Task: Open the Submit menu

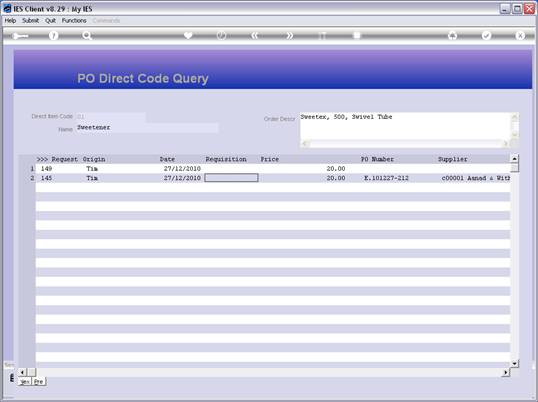Action: [x=31, y=21]
